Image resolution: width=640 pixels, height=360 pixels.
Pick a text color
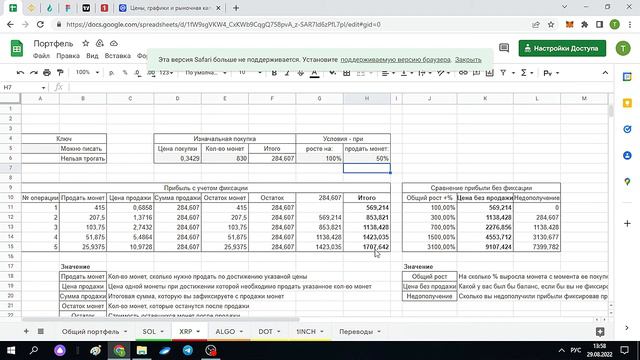click(x=314, y=73)
